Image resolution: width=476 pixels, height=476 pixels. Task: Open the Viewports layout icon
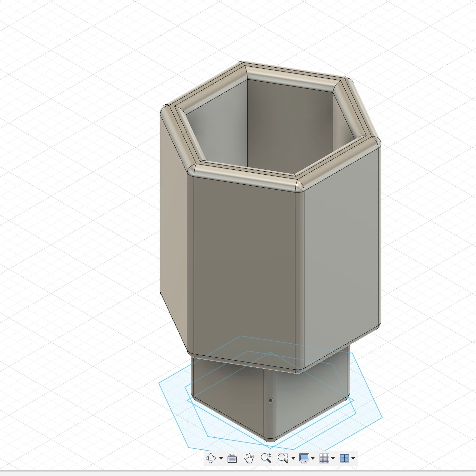344,458
